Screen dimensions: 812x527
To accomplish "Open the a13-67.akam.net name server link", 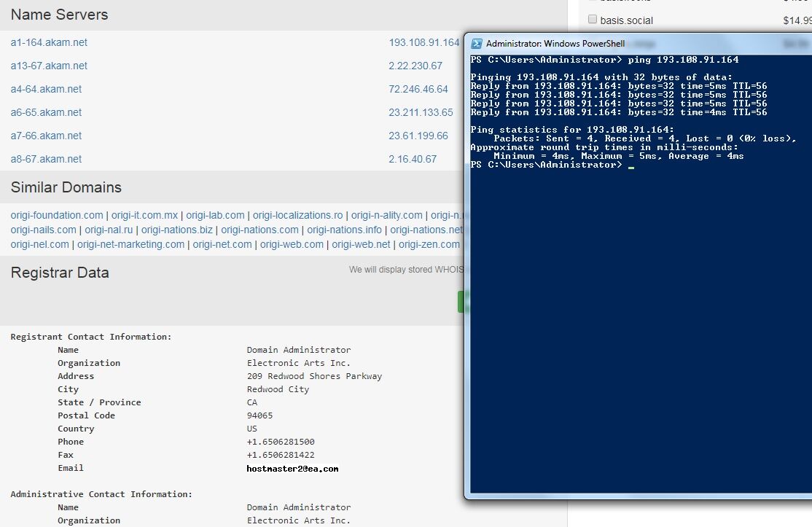I will 49,66.
